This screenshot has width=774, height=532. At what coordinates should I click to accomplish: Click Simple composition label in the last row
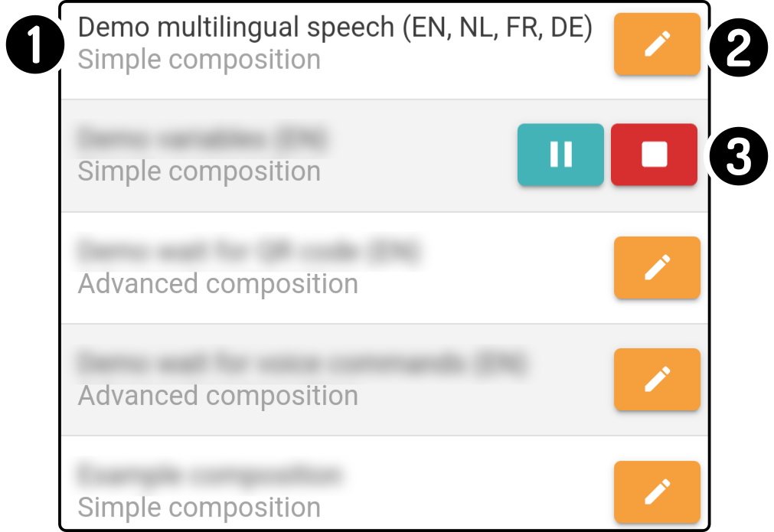[199, 508]
